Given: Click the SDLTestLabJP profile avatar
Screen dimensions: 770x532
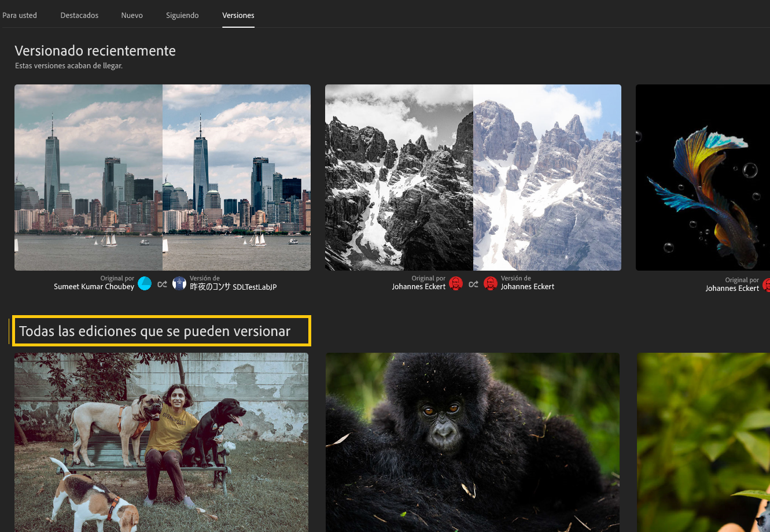Looking at the screenshot, I should click(x=179, y=283).
